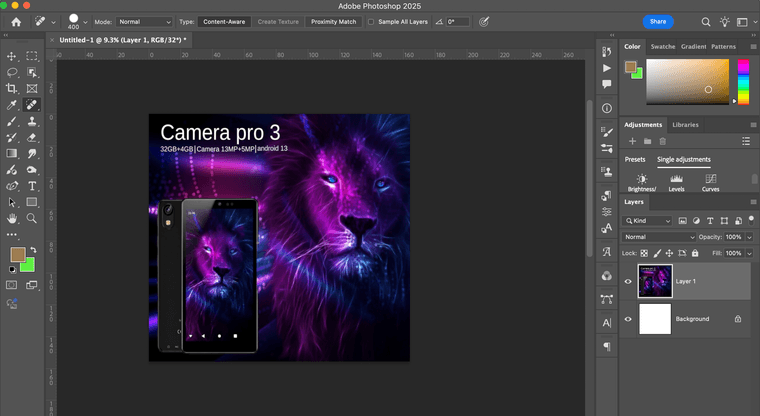
Task: Open the search magnifier in options bar
Action: point(706,22)
